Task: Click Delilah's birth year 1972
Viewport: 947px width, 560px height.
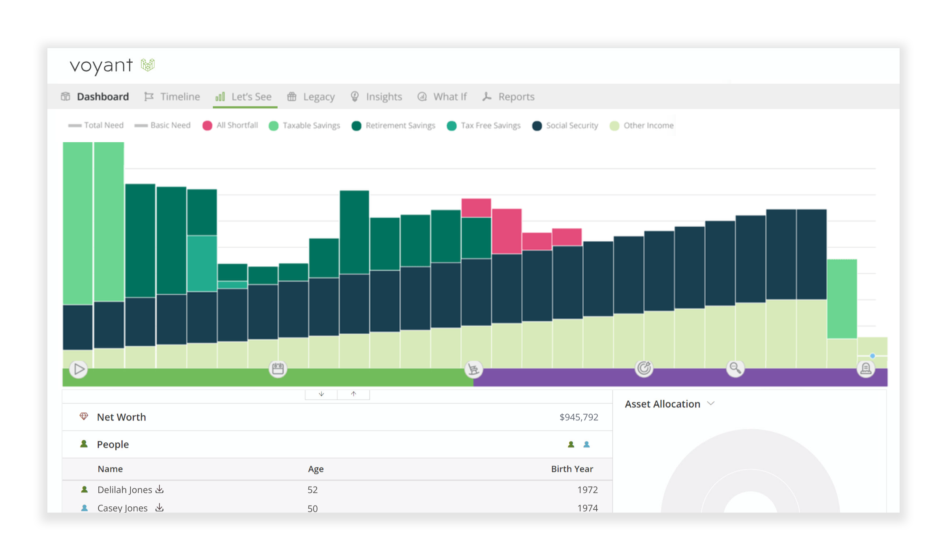Action: pyautogui.click(x=588, y=490)
